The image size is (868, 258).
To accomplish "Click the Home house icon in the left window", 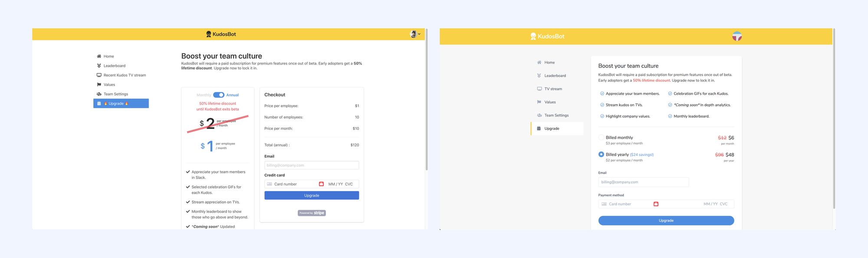I will click(x=99, y=56).
